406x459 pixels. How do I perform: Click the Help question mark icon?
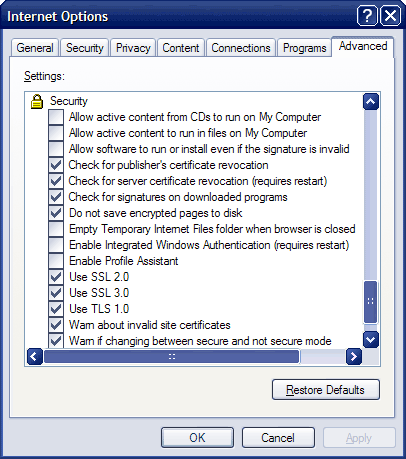pyautogui.click(x=367, y=16)
